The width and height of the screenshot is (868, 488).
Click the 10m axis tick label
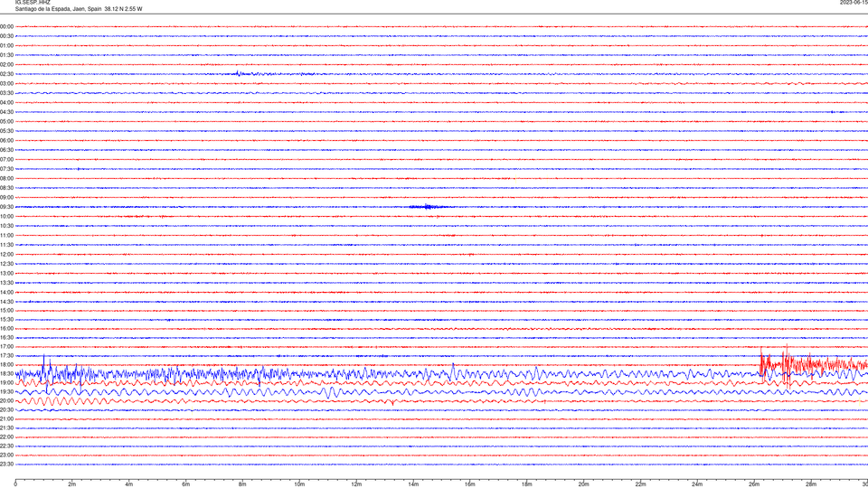(x=299, y=484)
